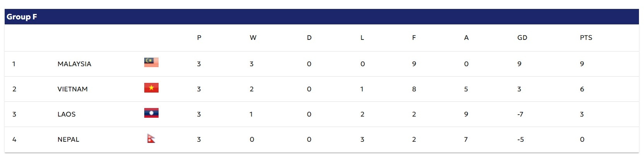Select the LAOS team name
Screen dimensions: 644x158
(x=67, y=114)
